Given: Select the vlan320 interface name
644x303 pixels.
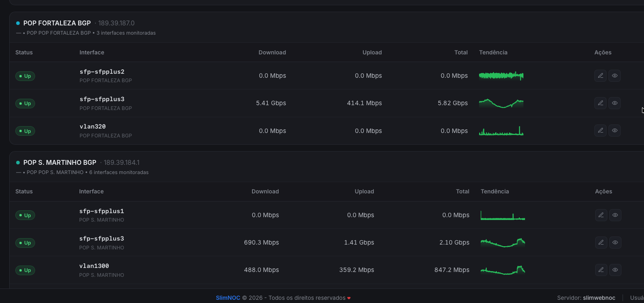Looking at the screenshot, I should [x=93, y=127].
